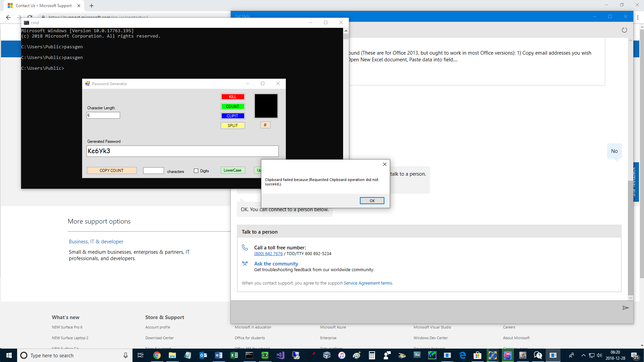644x362 pixels.
Task: Open Paint palette icon in taskbar
Action: 357,355
